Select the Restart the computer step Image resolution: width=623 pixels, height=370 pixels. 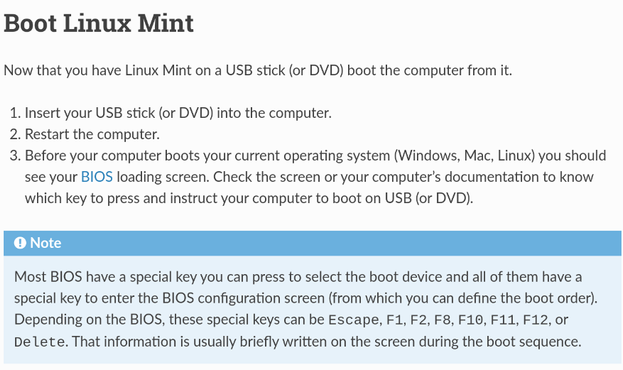(x=92, y=134)
